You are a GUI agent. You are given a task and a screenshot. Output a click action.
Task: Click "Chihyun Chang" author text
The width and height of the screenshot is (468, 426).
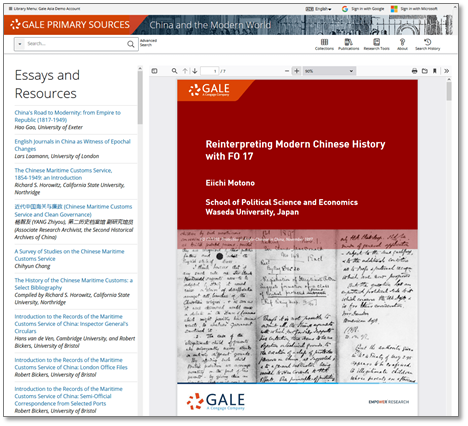[32, 266]
